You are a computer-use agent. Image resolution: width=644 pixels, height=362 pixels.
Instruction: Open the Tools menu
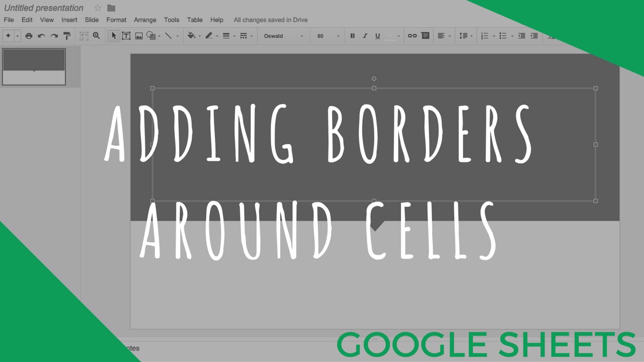[x=172, y=20]
